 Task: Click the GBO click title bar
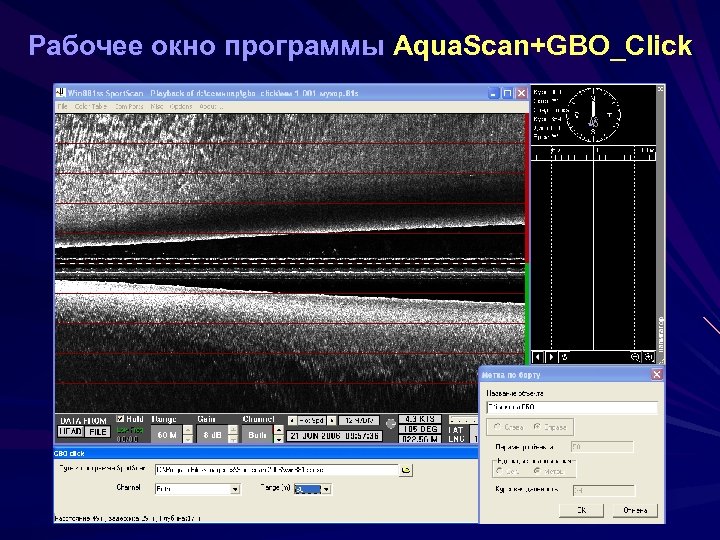pos(266,453)
